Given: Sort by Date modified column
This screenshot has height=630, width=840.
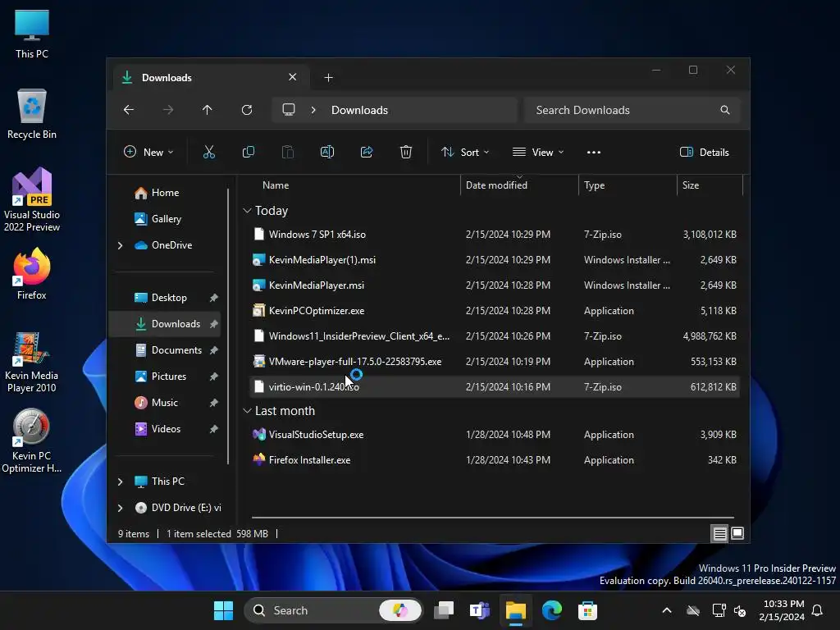Looking at the screenshot, I should tap(519, 185).
